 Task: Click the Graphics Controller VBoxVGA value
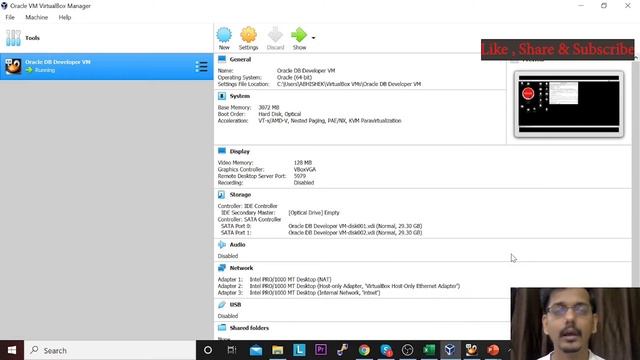point(304,169)
